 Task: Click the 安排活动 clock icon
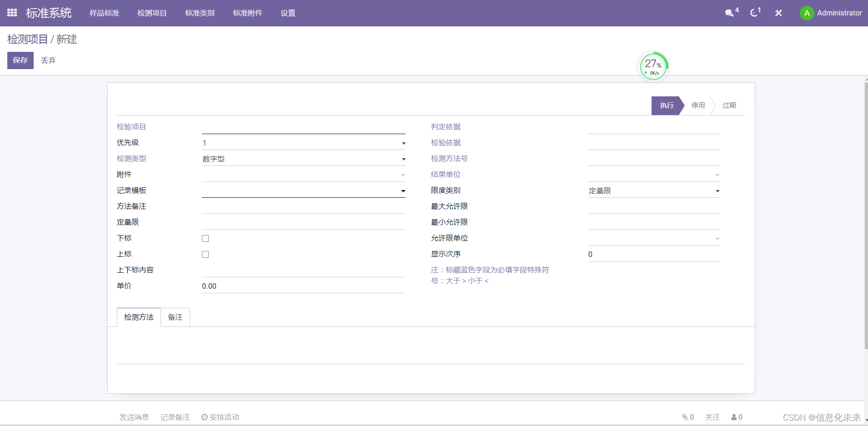pyautogui.click(x=204, y=416)
